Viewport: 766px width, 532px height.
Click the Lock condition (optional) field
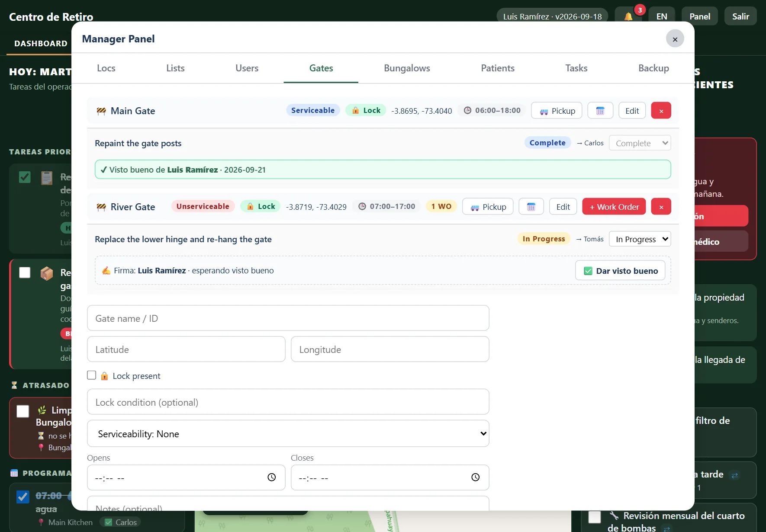(288, 402)
